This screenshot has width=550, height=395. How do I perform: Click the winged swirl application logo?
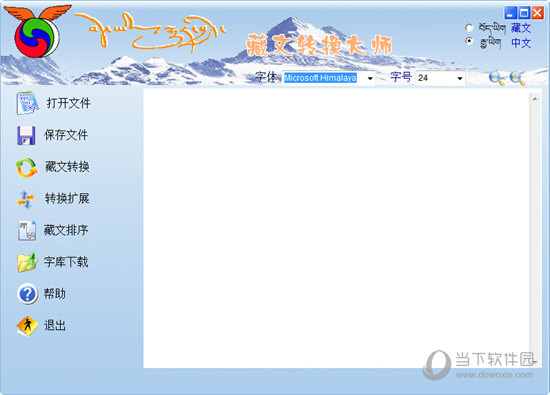[x=37, y=31]
